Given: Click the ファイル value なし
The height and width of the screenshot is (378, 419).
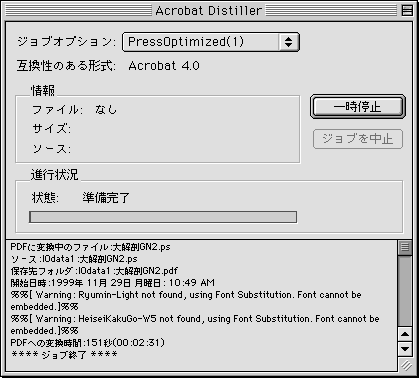Looking at the screenshot, I should 106,110.
